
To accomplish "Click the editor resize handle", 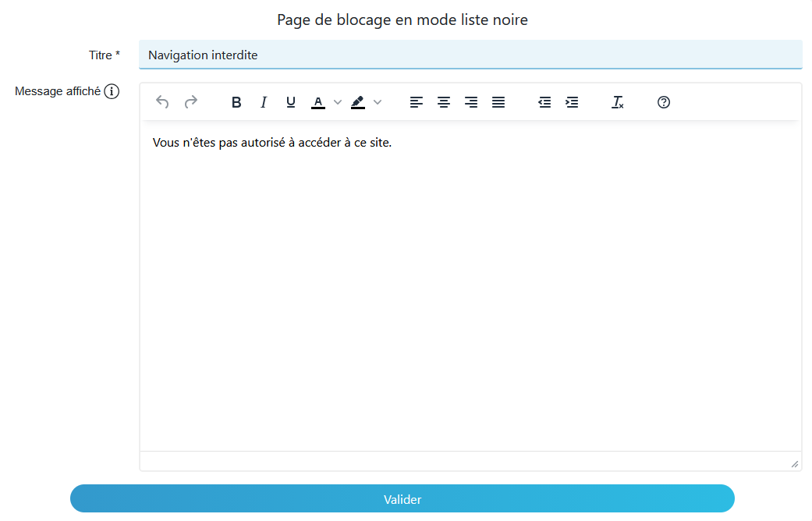I will pos(794,464).
